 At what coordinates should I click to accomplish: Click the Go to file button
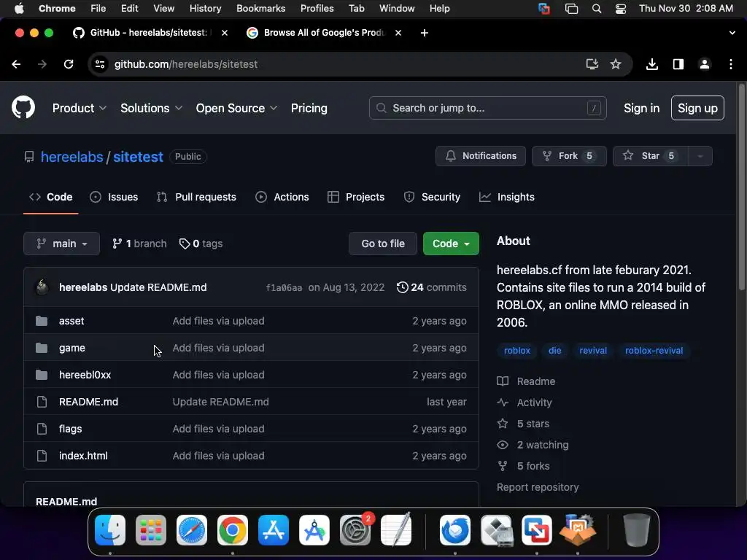(x=383, y=244)
